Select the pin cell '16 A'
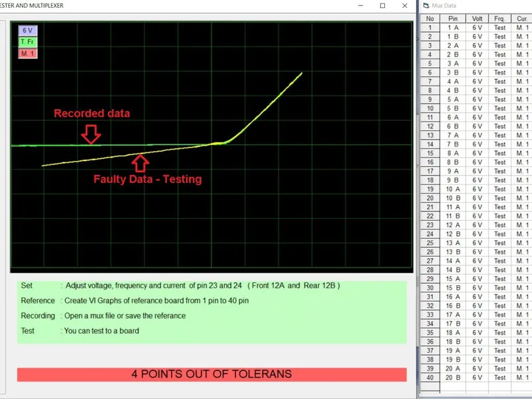This screenshot has width=532, height=399. click(x=453, y=297)
